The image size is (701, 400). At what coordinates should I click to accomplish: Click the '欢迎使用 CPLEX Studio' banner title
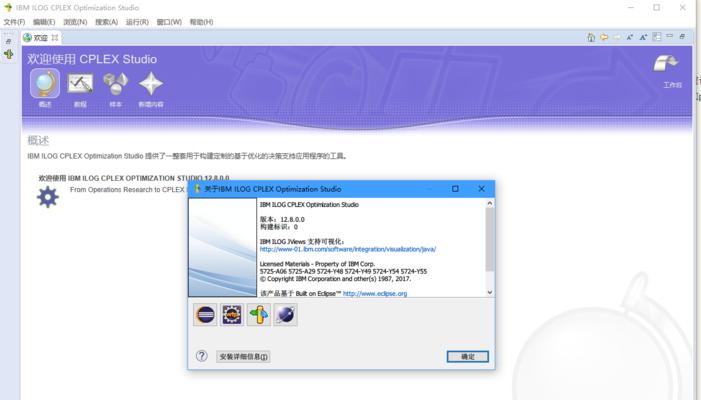(x=92, y=59)
